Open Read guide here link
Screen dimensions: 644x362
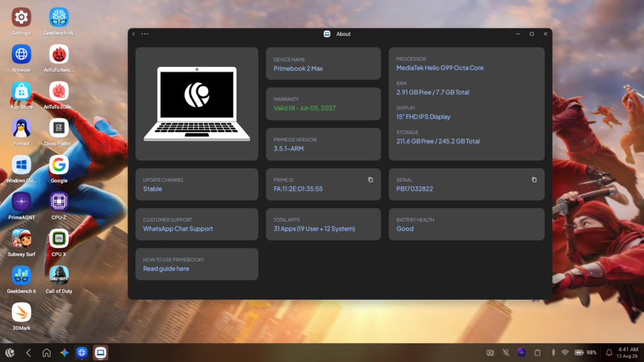[166, 268]
